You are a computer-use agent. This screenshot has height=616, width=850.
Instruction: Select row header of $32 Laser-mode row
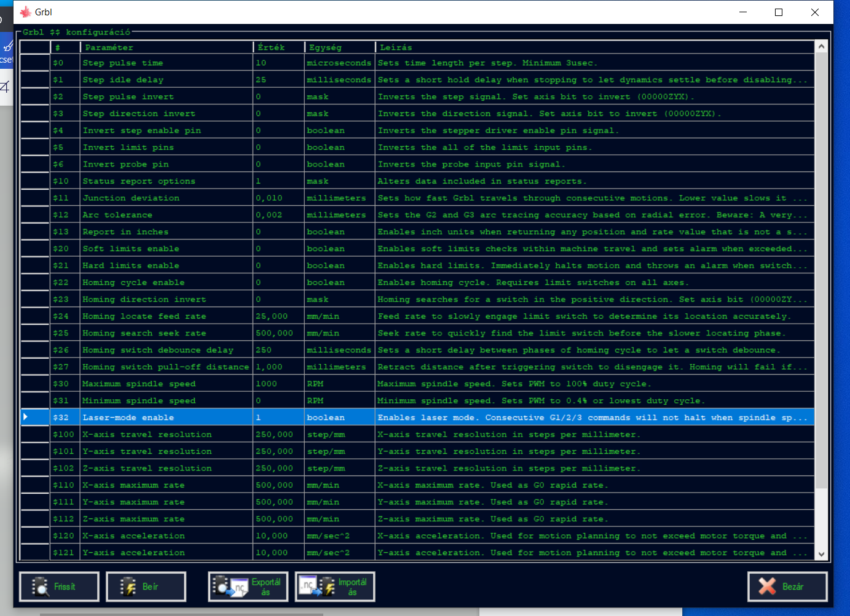(x=35, y=418)
